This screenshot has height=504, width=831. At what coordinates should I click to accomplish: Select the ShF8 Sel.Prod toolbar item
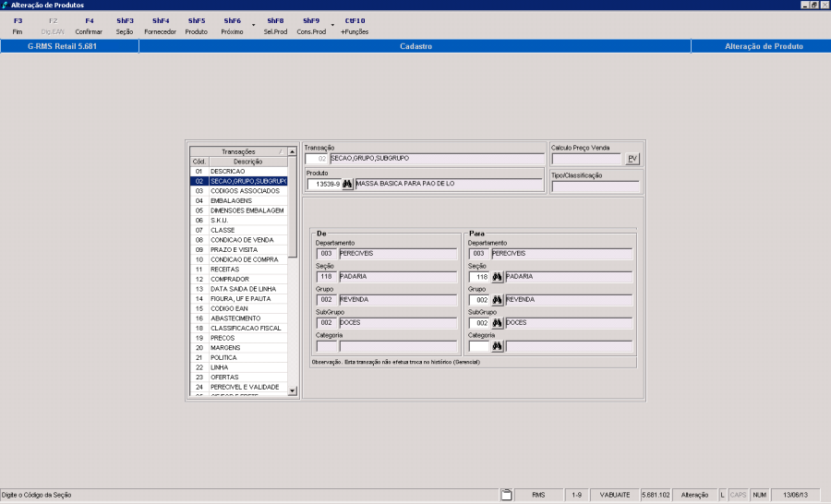click(x=275, y=26)
